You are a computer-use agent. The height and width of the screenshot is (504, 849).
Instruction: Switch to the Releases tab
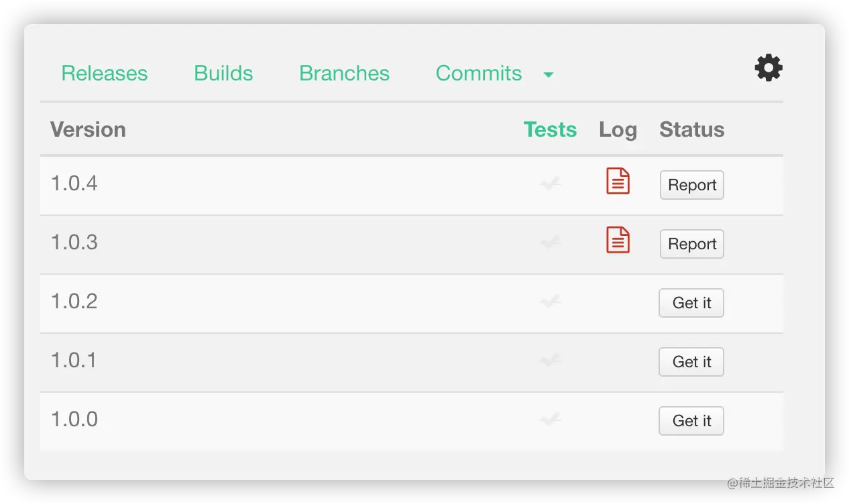[x=105, y=73]
